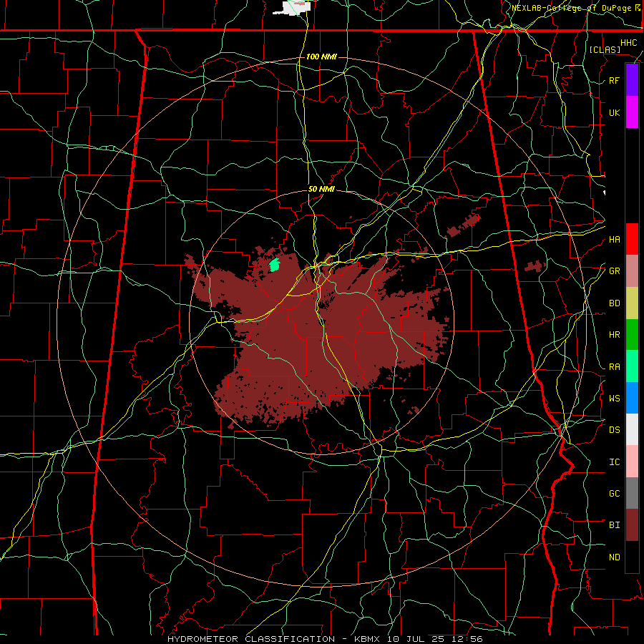This screenshot has height=644, width=644.
Task: Click the DS legend label
Action: (x=614, y=430)
